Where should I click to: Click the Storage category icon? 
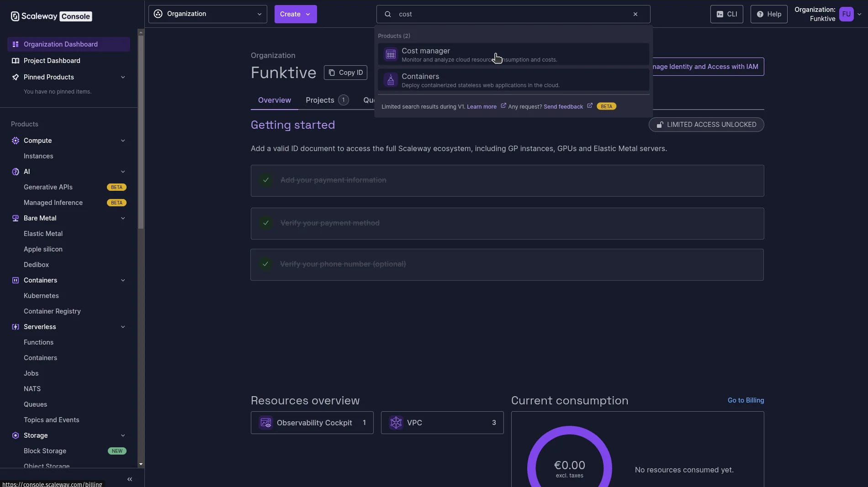(16, 435)
